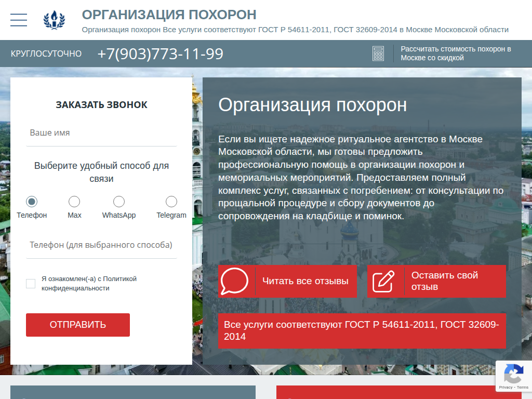Select the Телефон contact method
Viewport: 532px width, 399px height.
(33, 202)
